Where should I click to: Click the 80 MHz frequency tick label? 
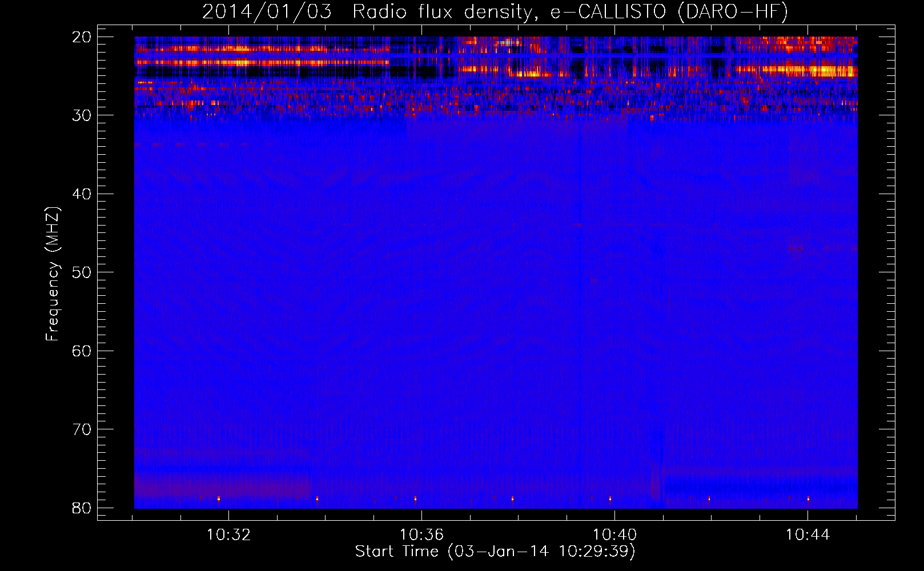click(82, 508)
